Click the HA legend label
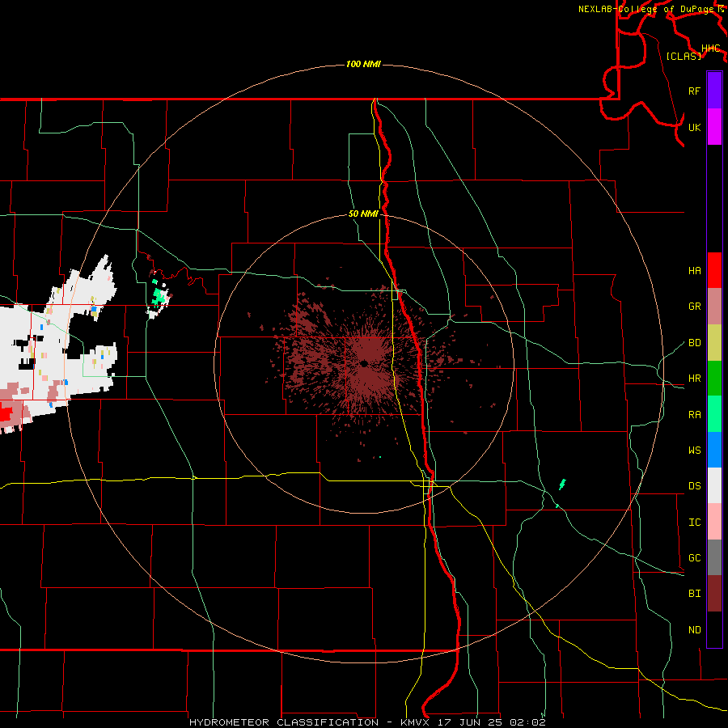The image size is (728, 728). 694,271
